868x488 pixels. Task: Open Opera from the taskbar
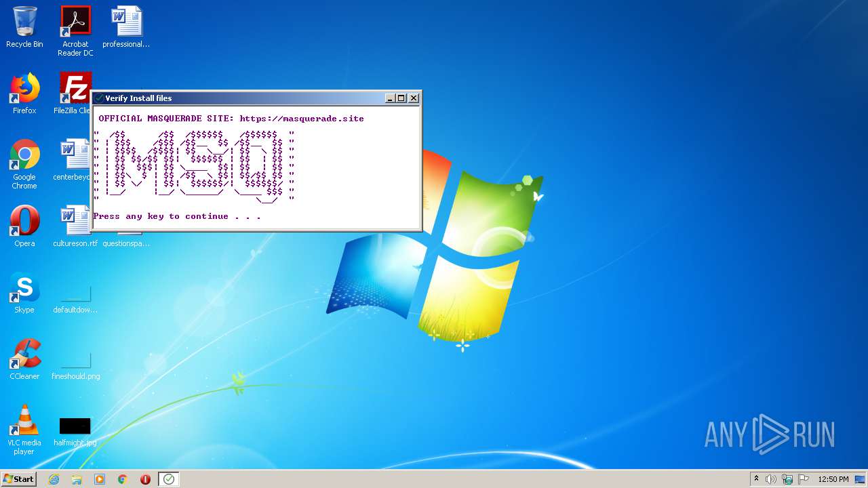pyautogui.click(x=145, y=479)
